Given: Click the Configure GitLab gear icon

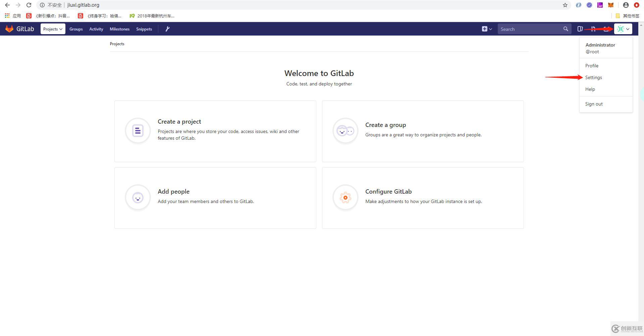Looking at the screenshot, I should click(345, 197).
